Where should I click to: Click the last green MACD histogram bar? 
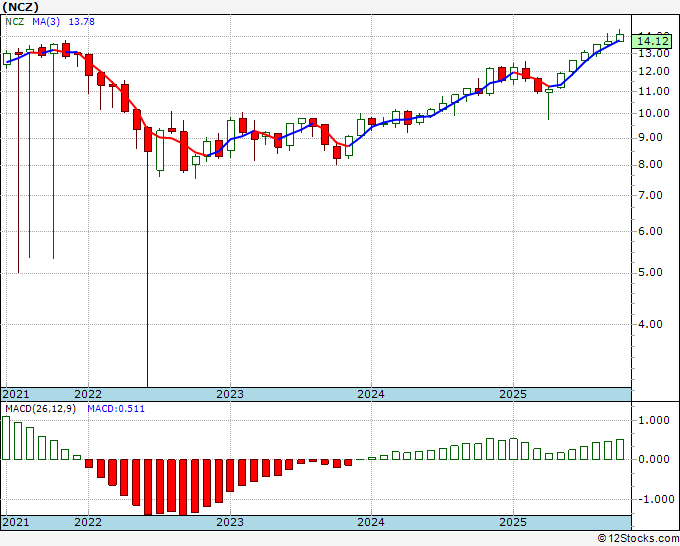[620, 450]
